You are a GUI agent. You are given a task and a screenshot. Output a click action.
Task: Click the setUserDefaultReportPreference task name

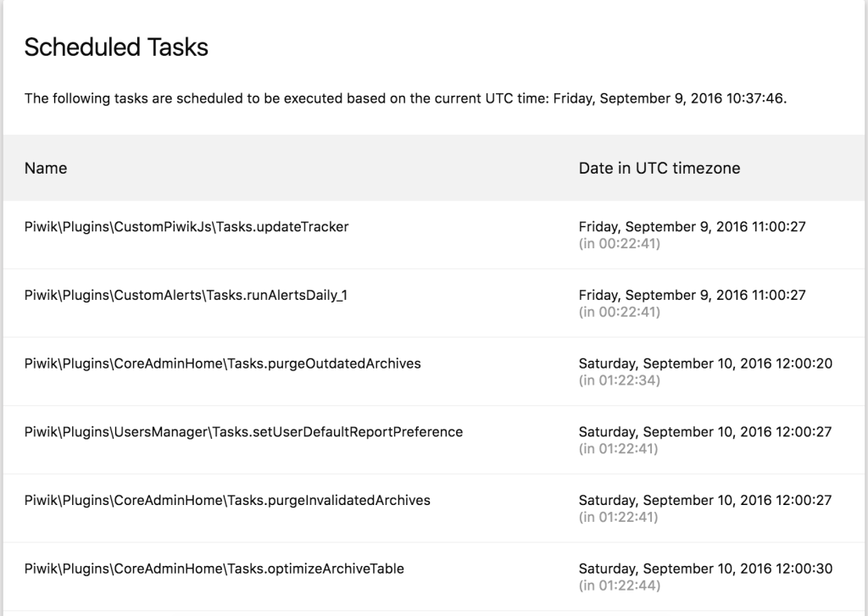243,432
